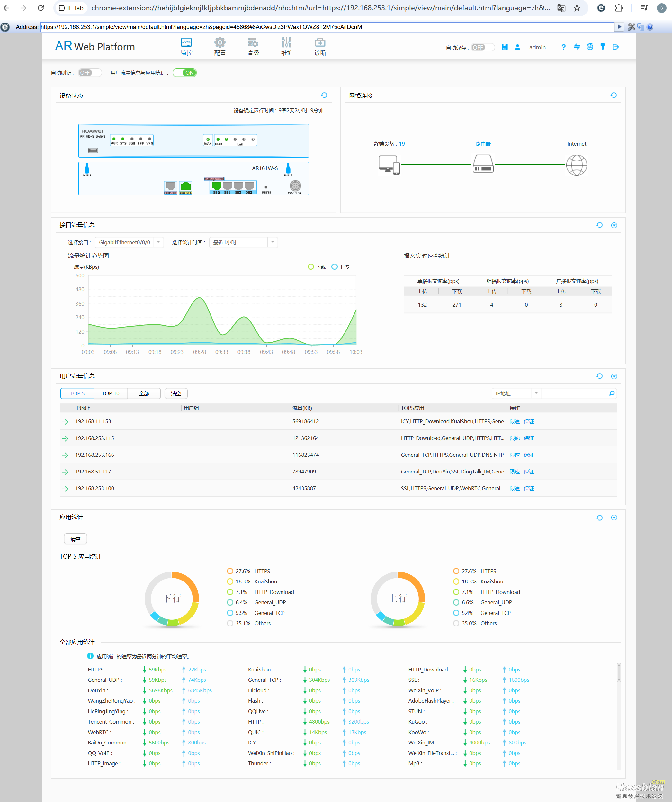
Task: Select the TOP 5 tab
Action: pos(77,393)
